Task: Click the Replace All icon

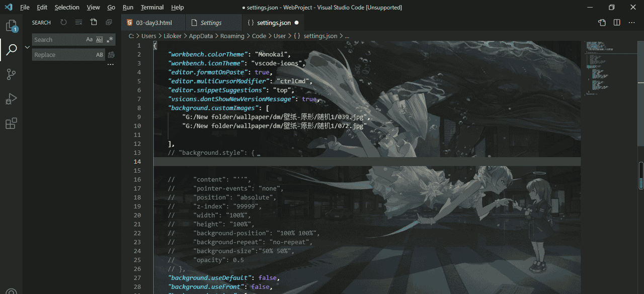Action: pos(111,55)
